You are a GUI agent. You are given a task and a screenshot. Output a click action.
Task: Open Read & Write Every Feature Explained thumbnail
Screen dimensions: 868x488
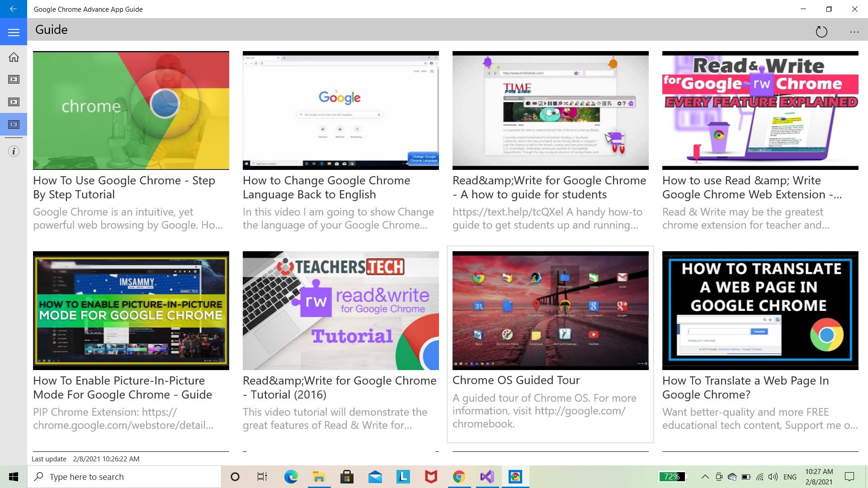click(760, 110)
